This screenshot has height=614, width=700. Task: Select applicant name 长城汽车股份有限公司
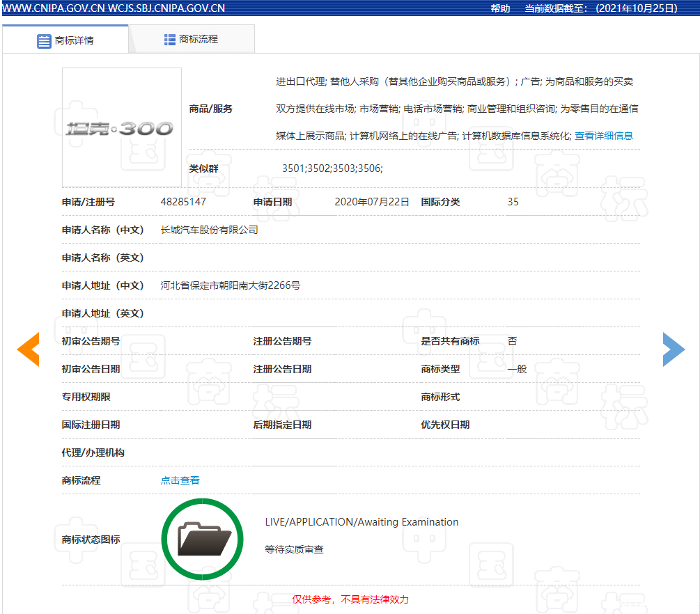point(209,230)
